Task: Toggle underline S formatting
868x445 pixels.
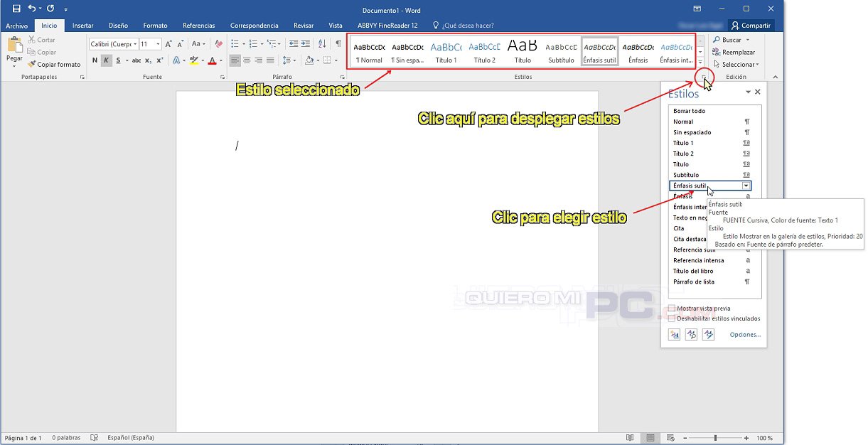Action: [x=118, y=60]
